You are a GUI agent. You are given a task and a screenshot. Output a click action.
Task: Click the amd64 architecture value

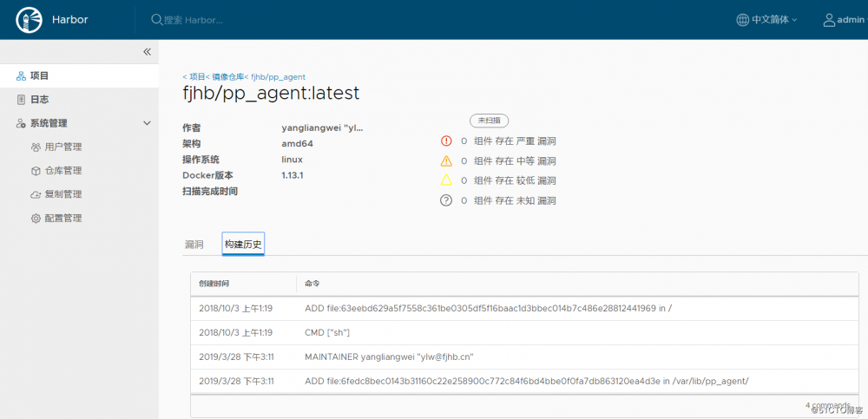click(x=298, y=144)
